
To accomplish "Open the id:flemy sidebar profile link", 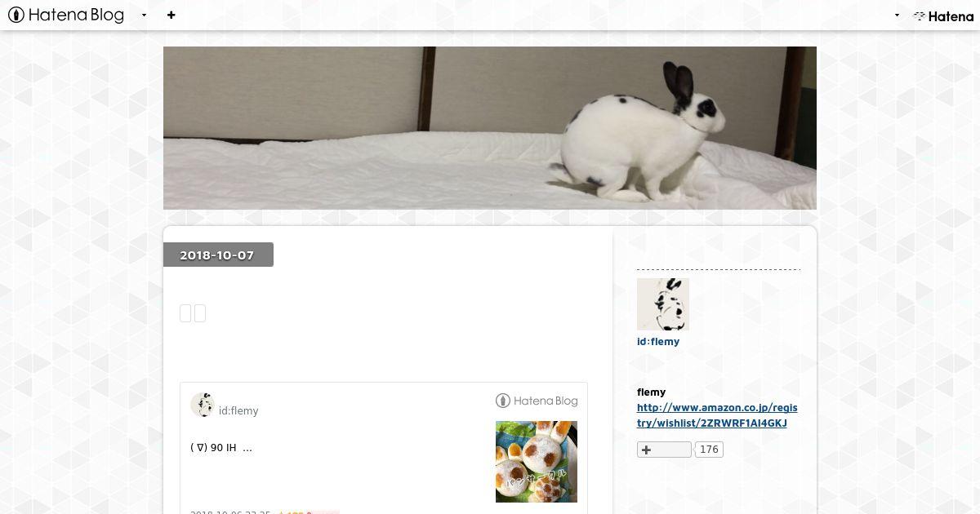I will point(658,342).
